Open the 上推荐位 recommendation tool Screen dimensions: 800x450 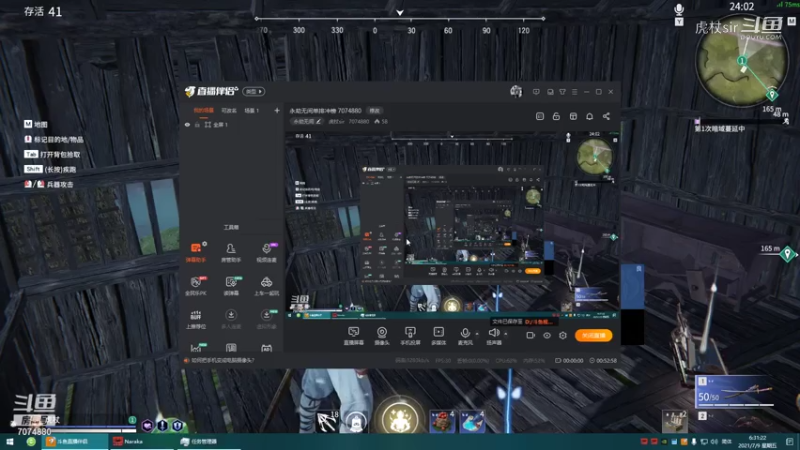(196, 319)
